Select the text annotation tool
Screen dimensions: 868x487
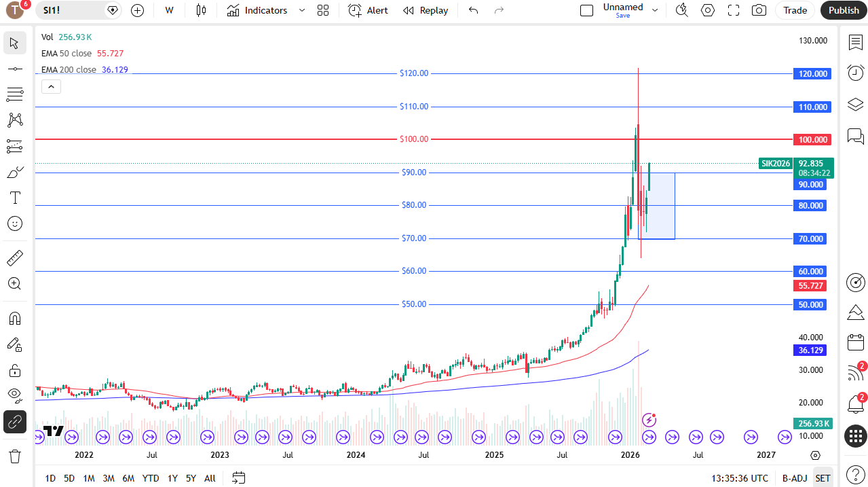pyautogui.click(x=15, y=198)
